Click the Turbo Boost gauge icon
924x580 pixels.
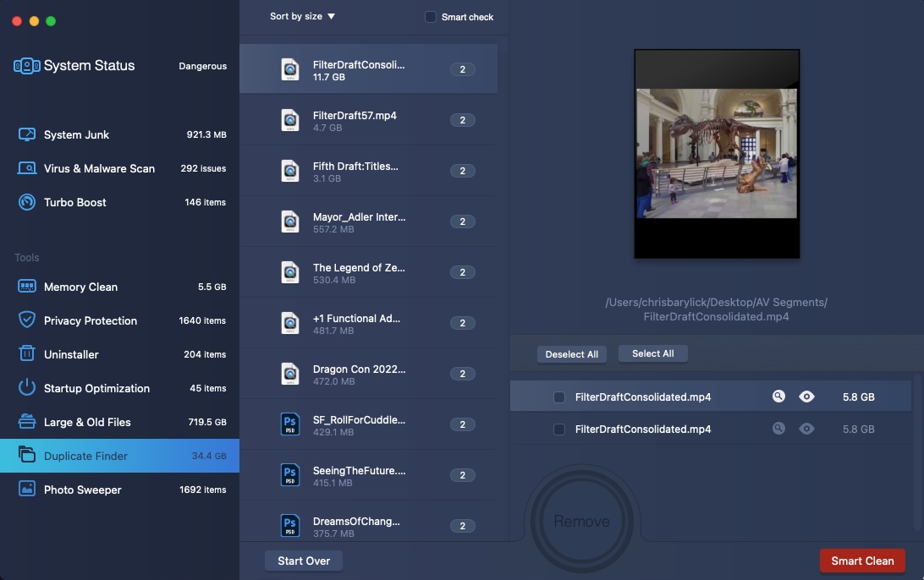point(26,202)
